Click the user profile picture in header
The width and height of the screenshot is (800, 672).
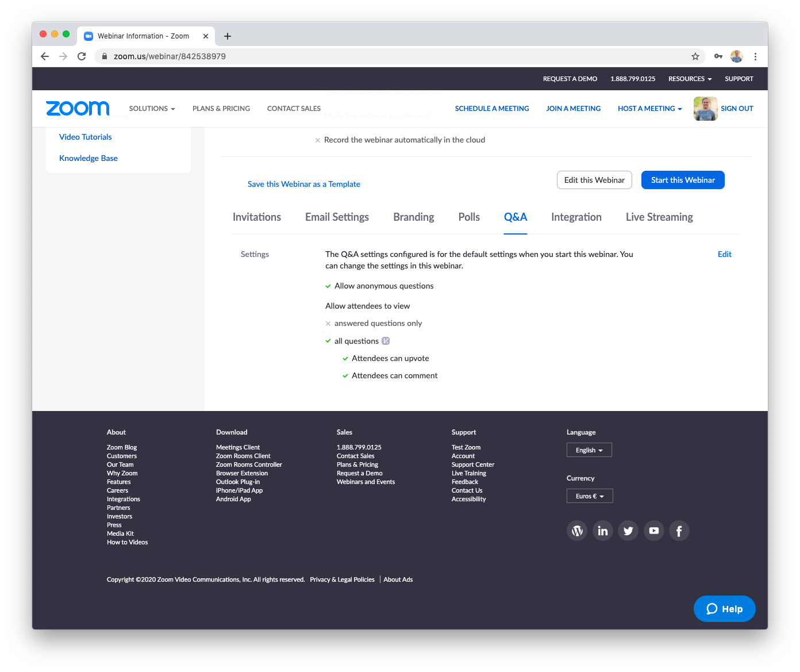706,109
